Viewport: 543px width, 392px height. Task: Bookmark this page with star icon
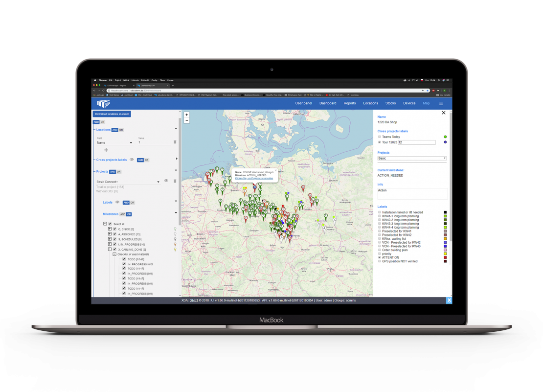tap(428, 91)
